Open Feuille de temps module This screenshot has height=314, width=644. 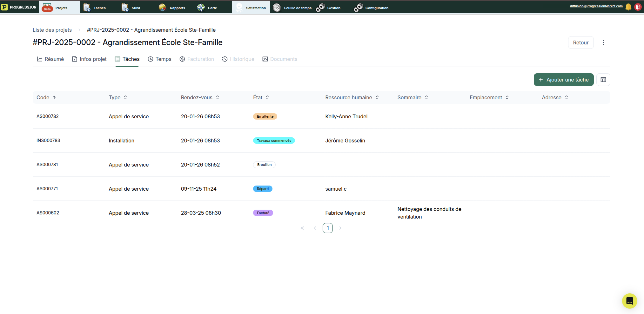[292, 8]
